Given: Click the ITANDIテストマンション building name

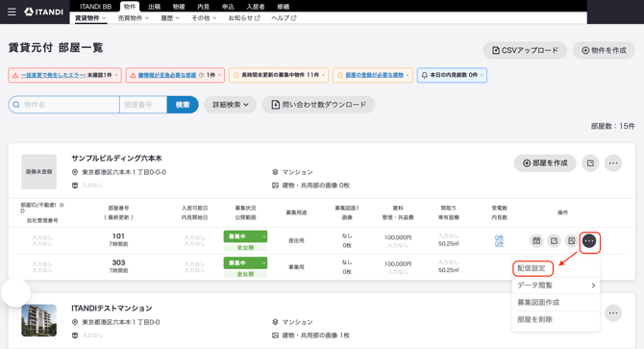Looking at the screenshot, I should 111,309.
